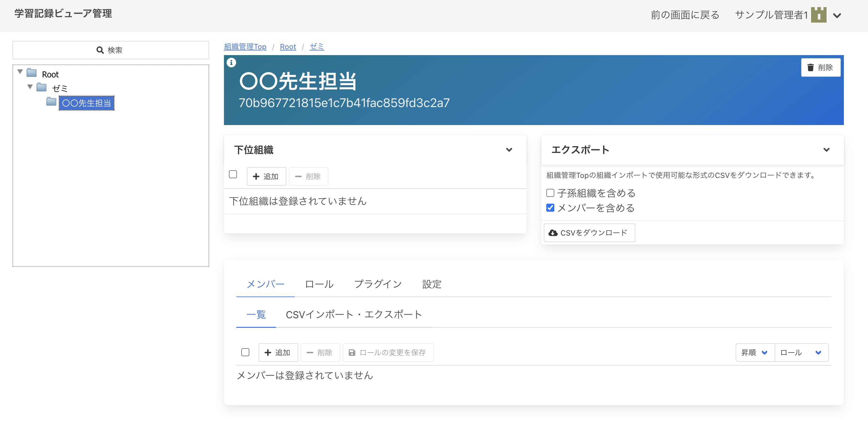Click the 組織管理Top breadcrumb link
This screenshot has height=442, width=868.
[245, 46]
